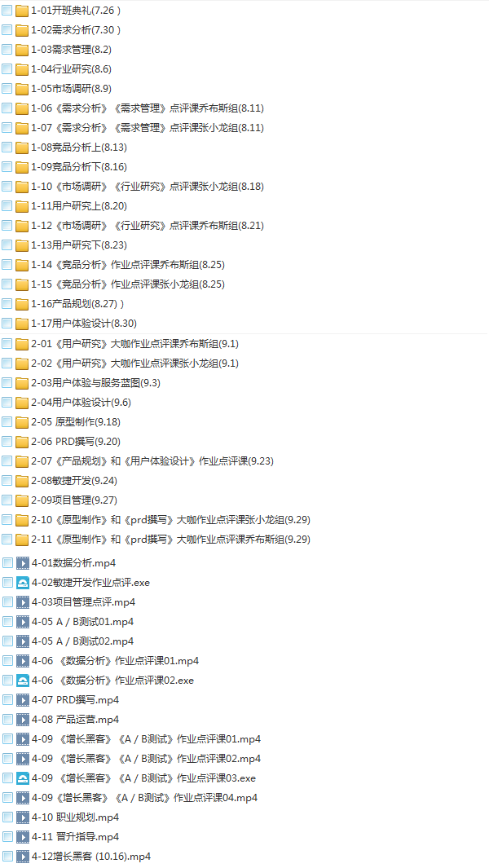Open the 1-04行业研究(8.6) folder name
Viewport: 489px width, 868px height.
coord(72,69)
